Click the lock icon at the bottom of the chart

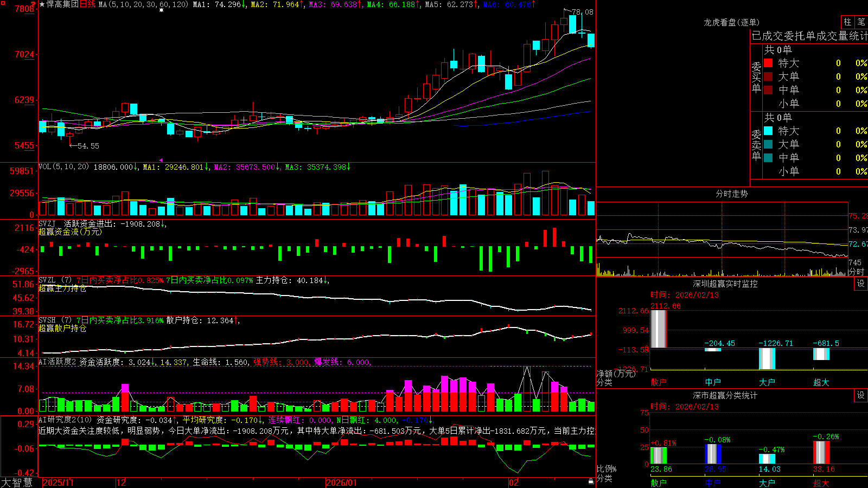coord(591,481)
